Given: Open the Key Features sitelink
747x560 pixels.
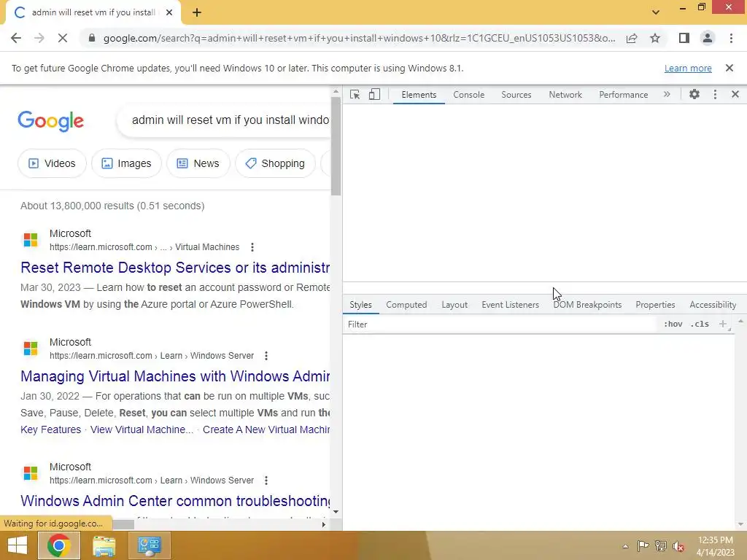Looking at the screenshot, I should (x=50, y=429).
